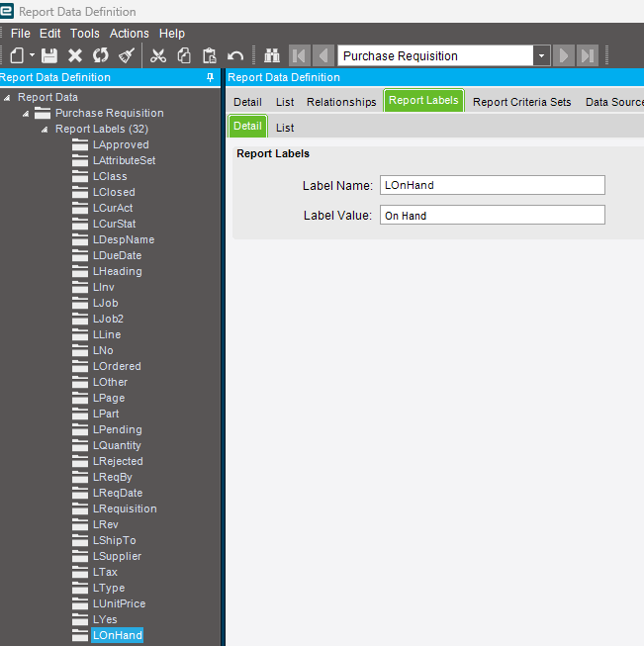
Task: Select the LOrdered label in tree
Action: 117,366
